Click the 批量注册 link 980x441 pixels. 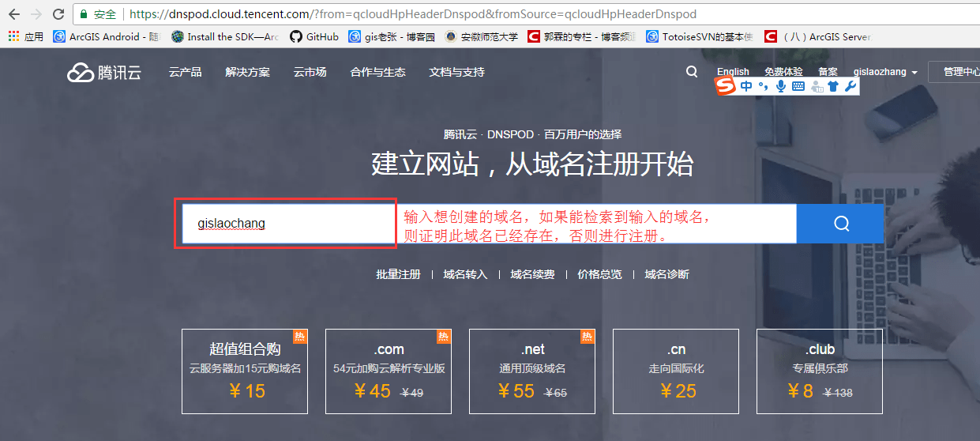[398, 274]
